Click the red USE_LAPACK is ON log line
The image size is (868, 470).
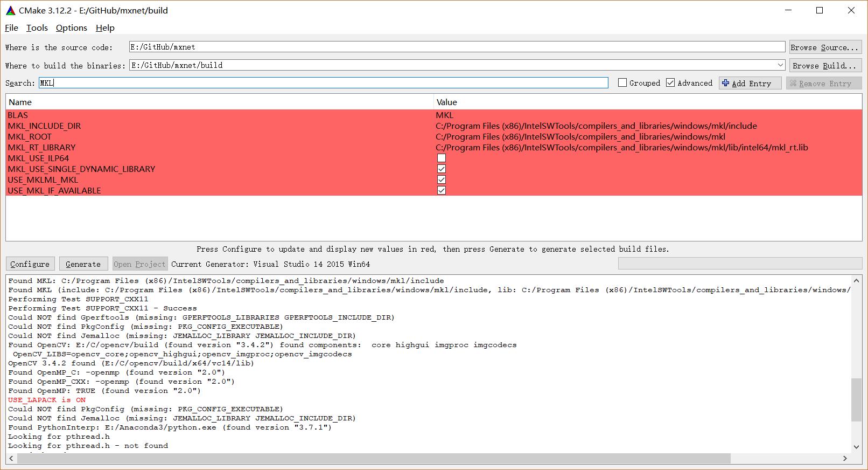click(47, 400)
